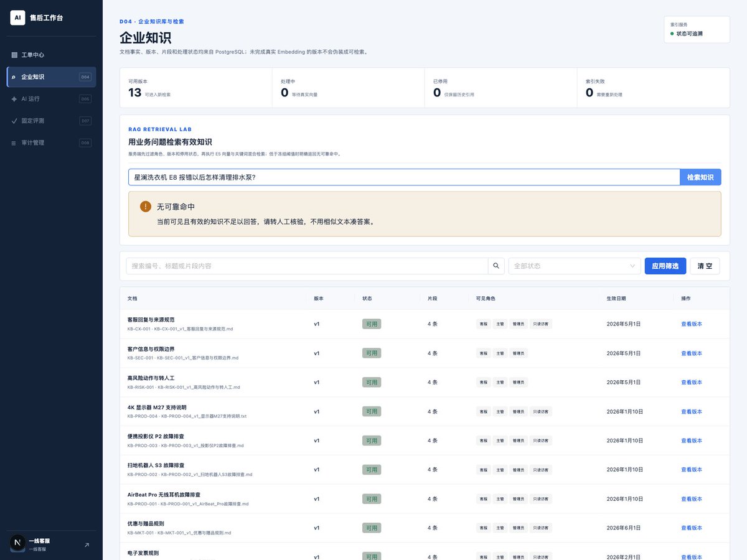The height and width of the screenshot is (560, 747).
Task: Open the 全部状态 status dropdown
Action: [x=575, y=266]
